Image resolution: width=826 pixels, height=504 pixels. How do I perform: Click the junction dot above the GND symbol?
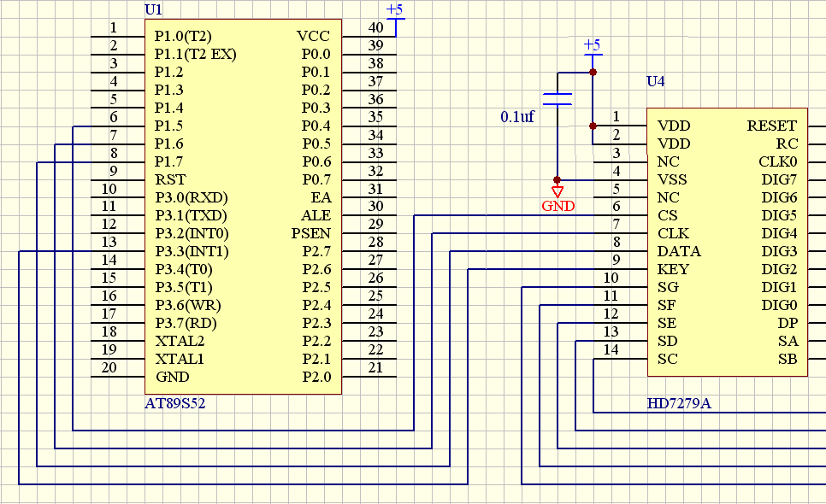click(x=558, y=179)
